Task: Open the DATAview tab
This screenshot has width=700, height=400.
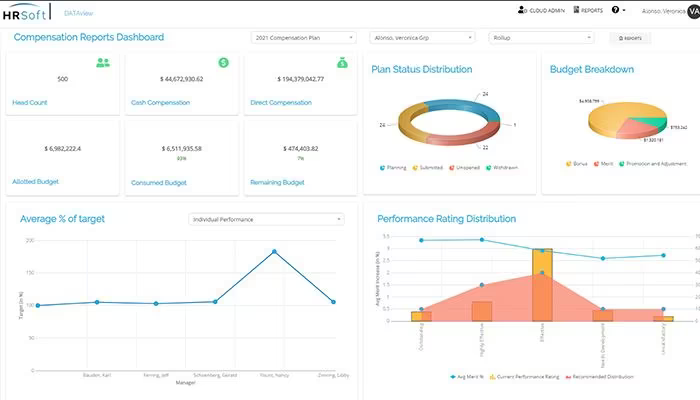Action: (x=79, y=13)
